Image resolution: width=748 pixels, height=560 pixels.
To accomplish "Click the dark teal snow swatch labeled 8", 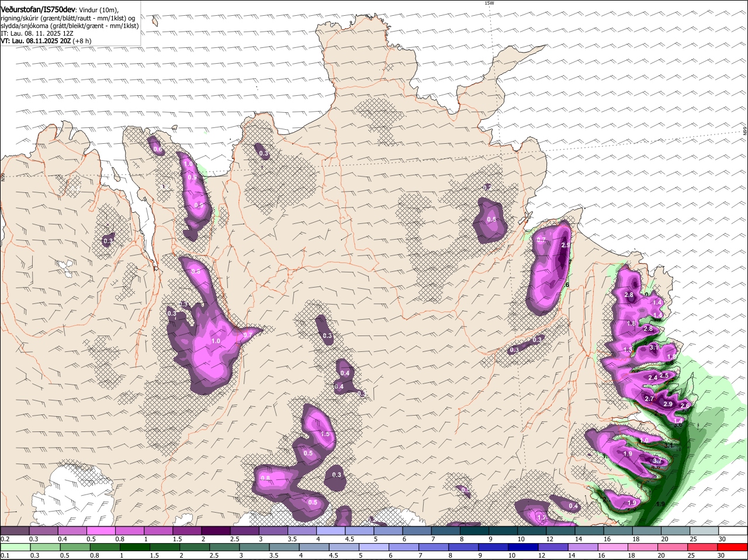I will point(474,531).
